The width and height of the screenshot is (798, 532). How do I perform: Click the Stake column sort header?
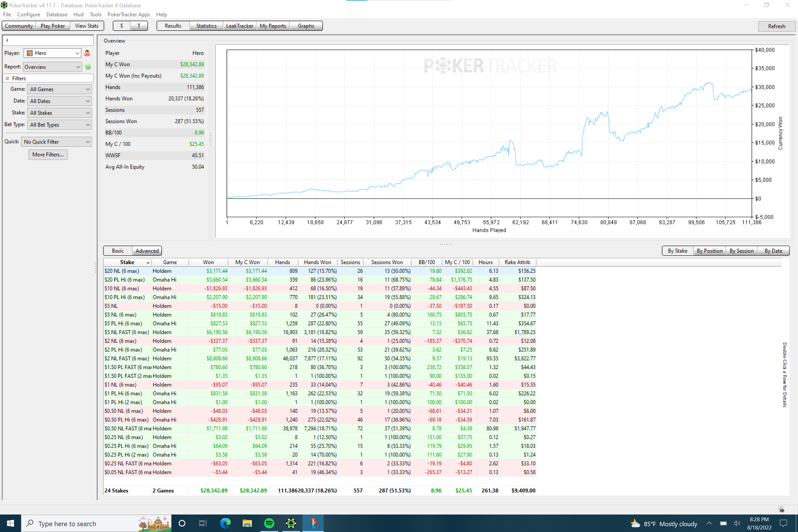pos(127,262)
